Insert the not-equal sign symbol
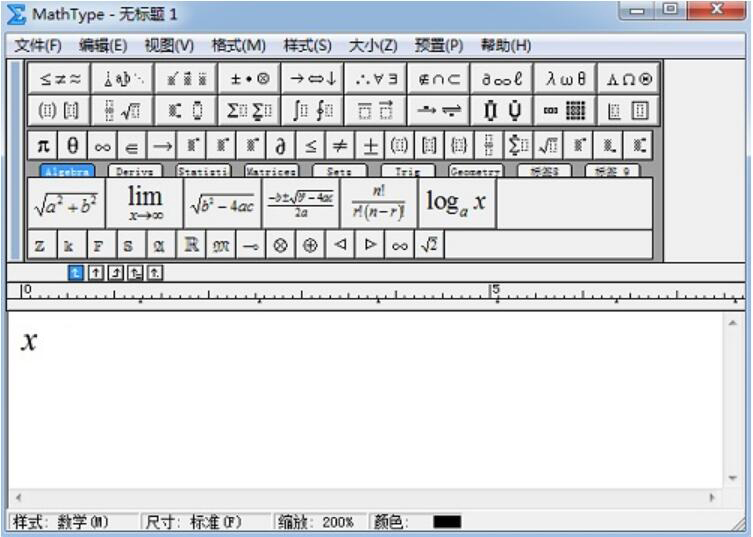Viewport: 753px width, 537px height. tap(341, 146)
